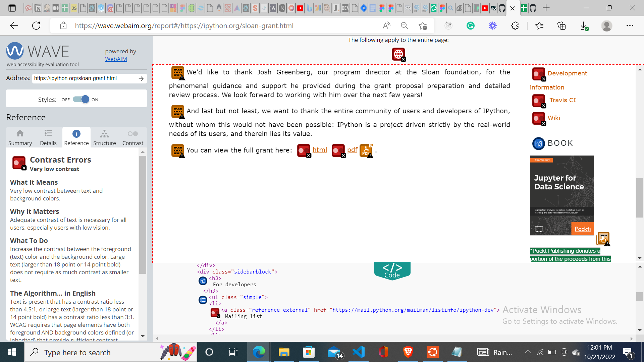Click the PDF document alert icon
Image resolution: width=644 pixels, height=362 pixels.
366,150
